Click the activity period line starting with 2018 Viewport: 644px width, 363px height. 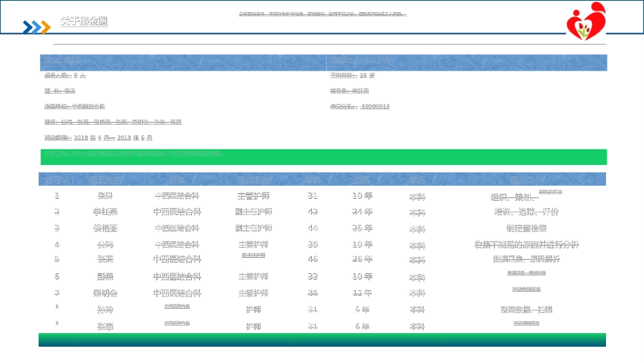[x=98, y=137]
